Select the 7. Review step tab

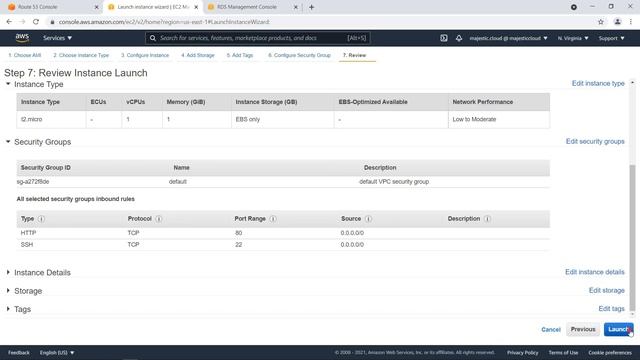(x=354, y=55)
